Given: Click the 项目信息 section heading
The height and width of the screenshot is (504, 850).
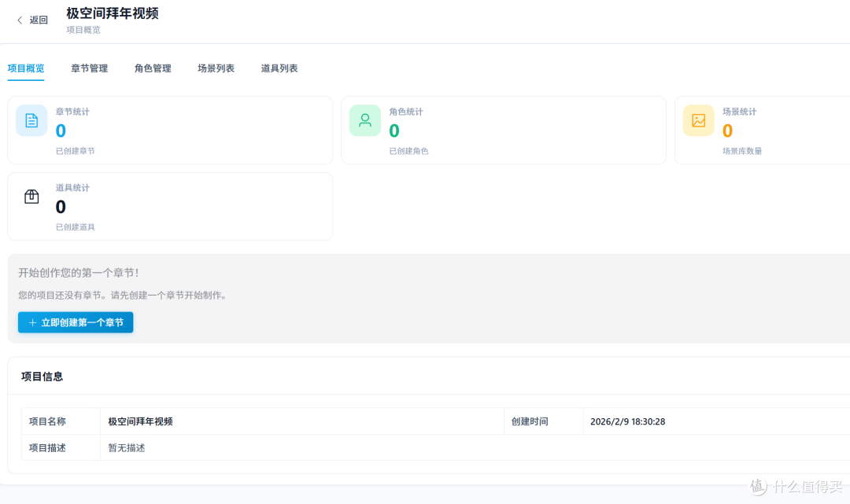Looking at the screenshot, I should 42,377.
